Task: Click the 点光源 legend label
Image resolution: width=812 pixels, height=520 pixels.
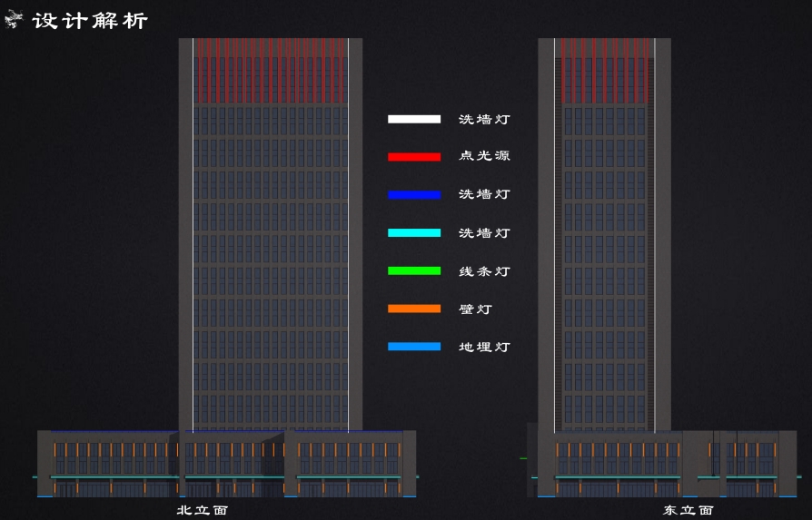Action: tap(484, 156)
